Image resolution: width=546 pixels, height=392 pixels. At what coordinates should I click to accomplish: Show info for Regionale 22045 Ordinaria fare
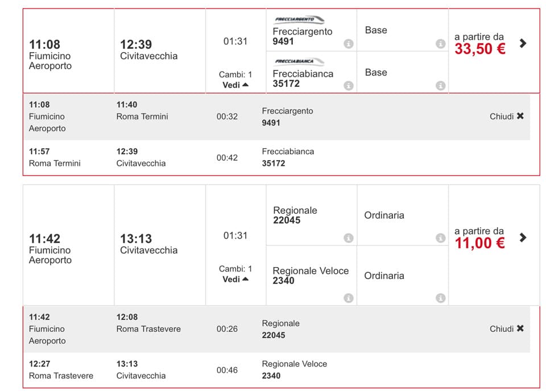click(x=440, y=237)
